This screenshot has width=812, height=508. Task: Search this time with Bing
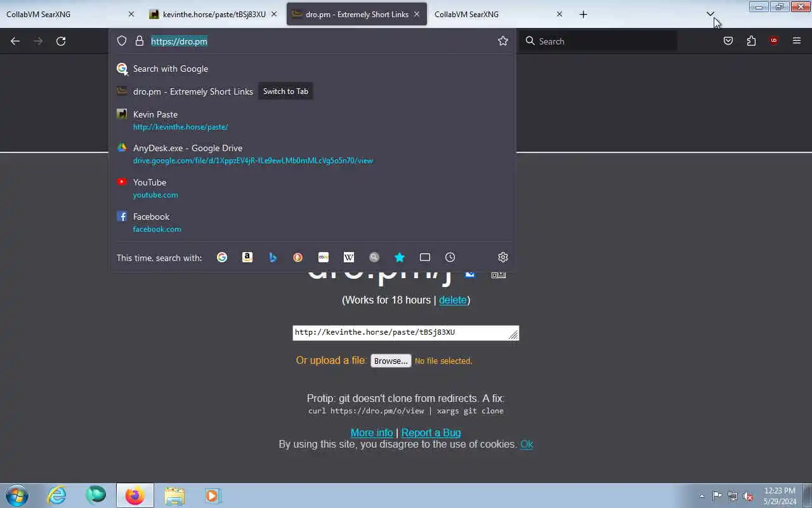pyautogui.click(x=273, y=257)
